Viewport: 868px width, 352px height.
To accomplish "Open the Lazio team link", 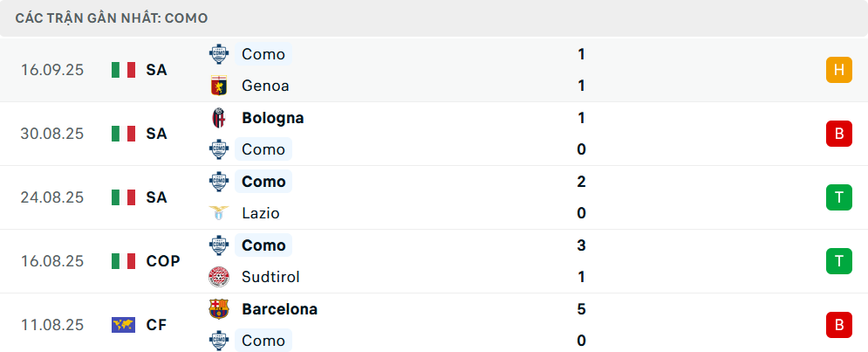I will tap(260, 213).
